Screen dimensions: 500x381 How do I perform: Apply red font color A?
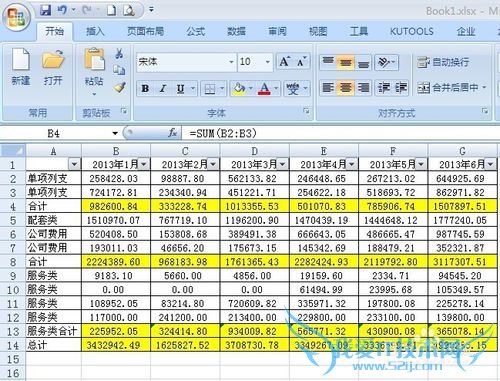coord(265,89)
